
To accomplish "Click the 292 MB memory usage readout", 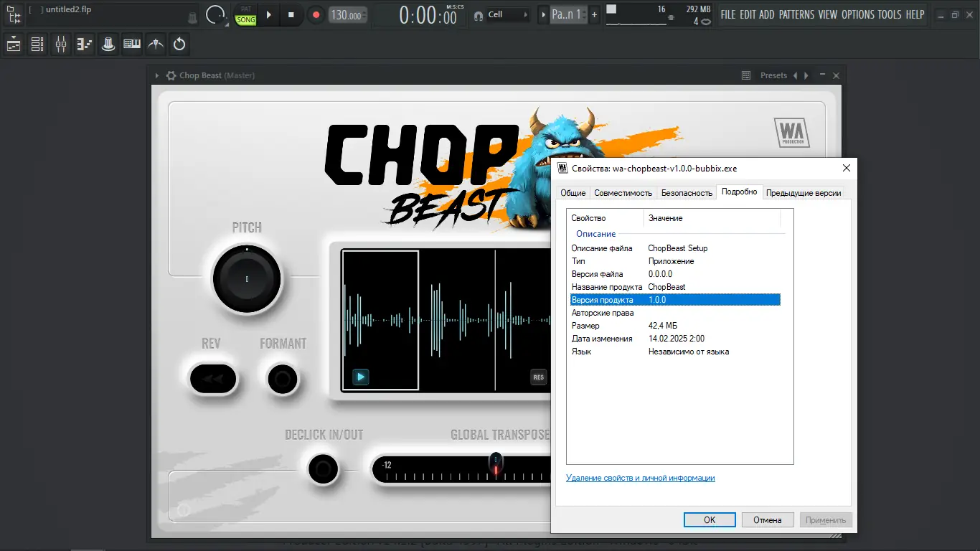I will coord(697,9).
